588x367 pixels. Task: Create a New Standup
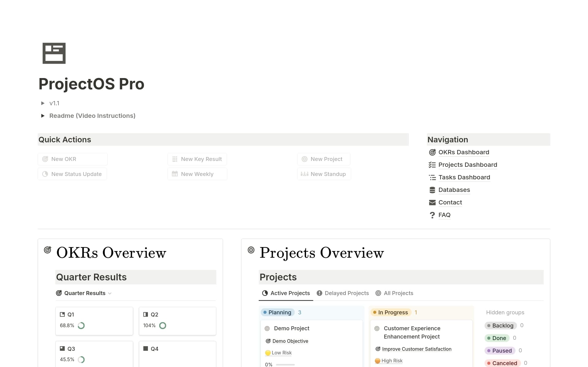(324, 174)
